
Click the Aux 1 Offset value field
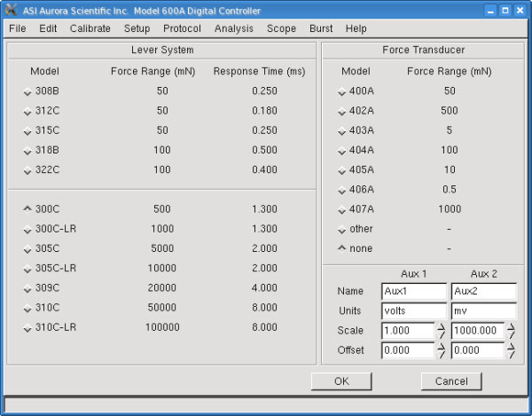point(408,350)
